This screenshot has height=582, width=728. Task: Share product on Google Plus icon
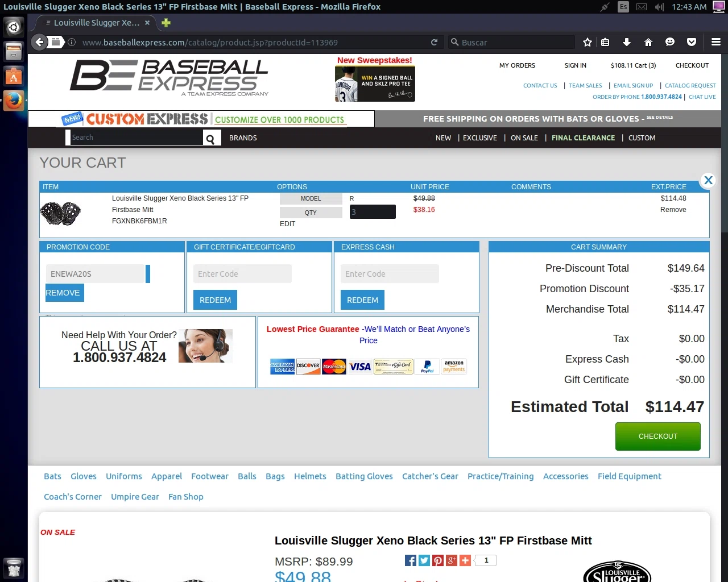pyautogui.click(x=452, y=560)
